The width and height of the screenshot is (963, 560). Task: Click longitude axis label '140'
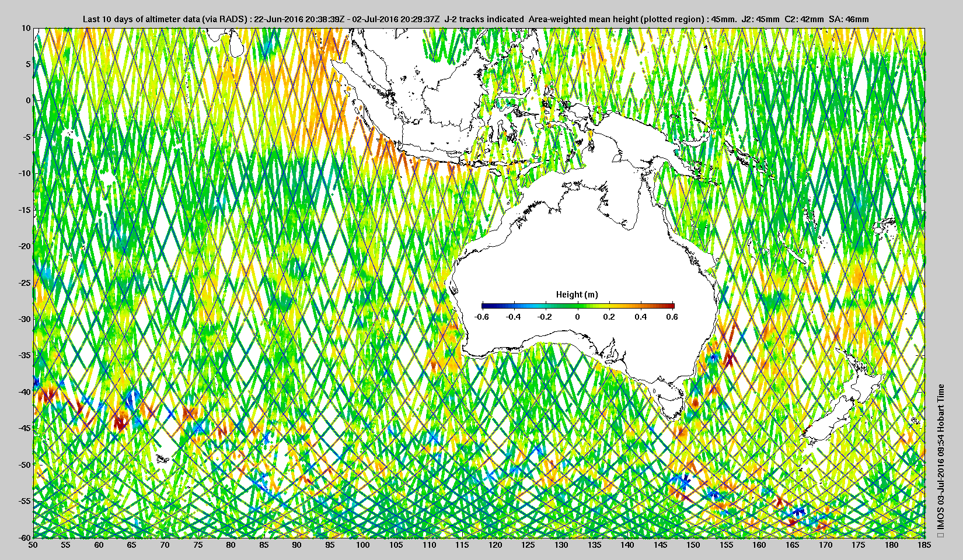[627, 545]
